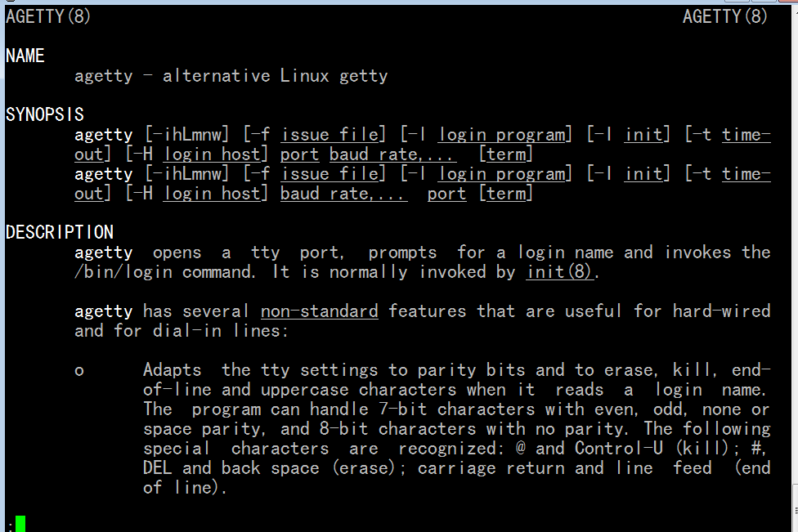798x532 pixels.
Task: Click the Control-U text in the description
Action: tap(619, 448)
